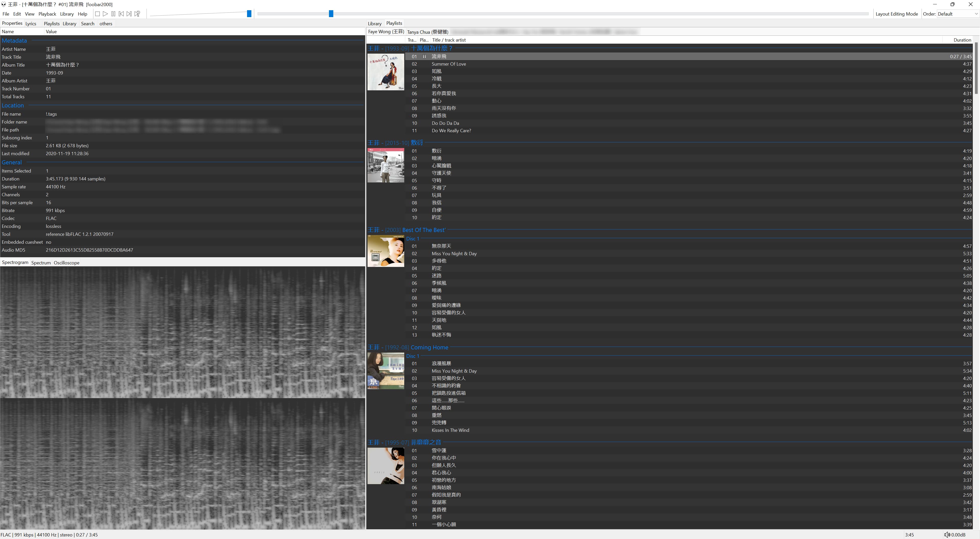This screenshot has height=539, width=980.
Task: Select track Summer Of Love in playlist
Action: pos(449,64)
